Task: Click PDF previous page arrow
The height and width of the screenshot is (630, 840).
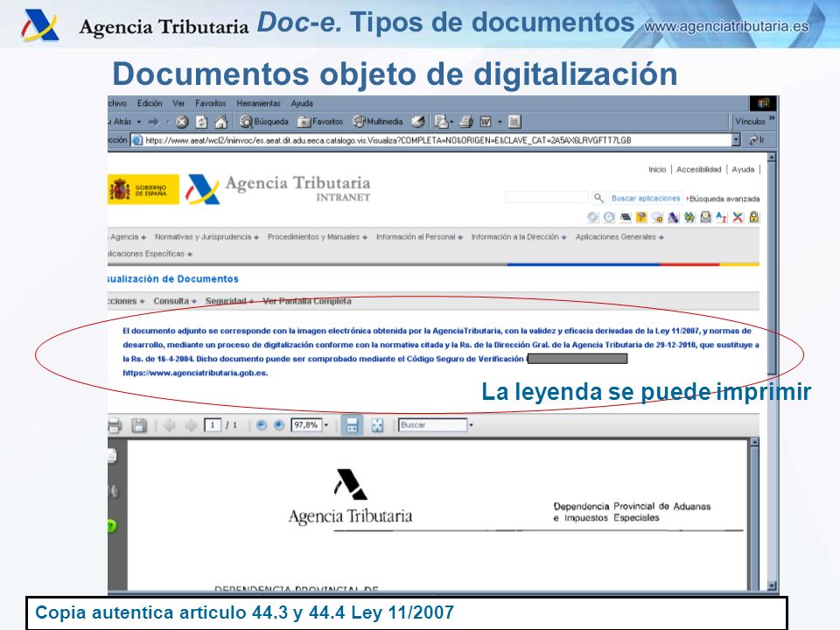Action: coord(169,425)
